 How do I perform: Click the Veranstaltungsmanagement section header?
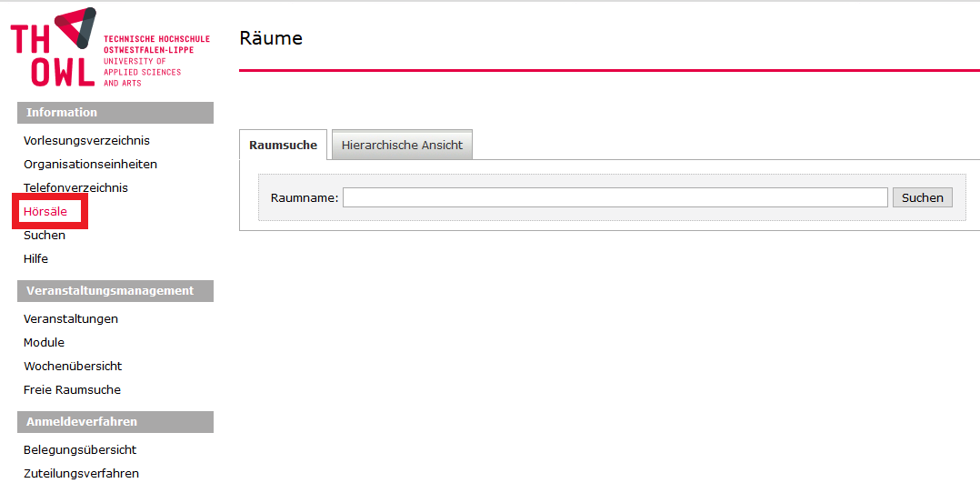pos(115,291)
